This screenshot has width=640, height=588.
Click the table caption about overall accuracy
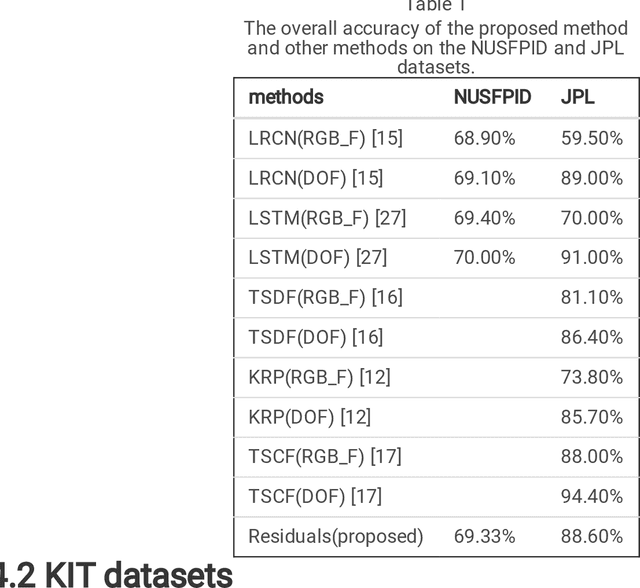pyautogui.click(x=436, y=48)
